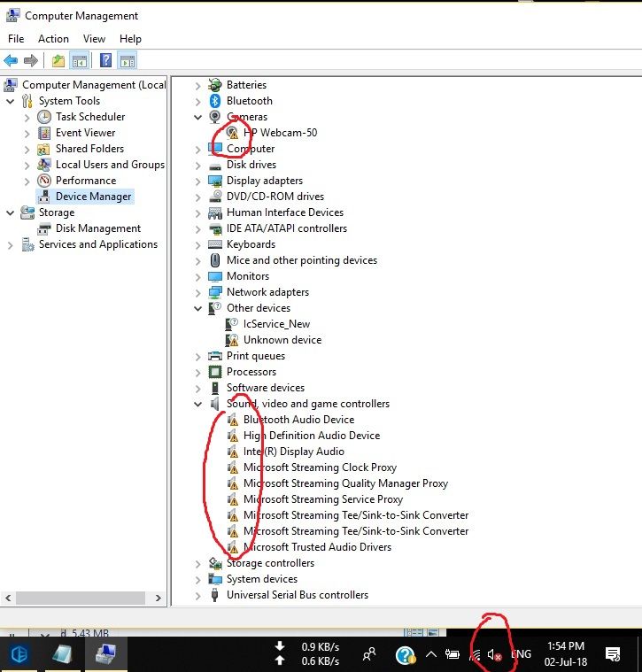Image resolution: width=642 pixels, height=672 pixels.
Task: Expand the Display adapters category
Action: pos(197,181)
